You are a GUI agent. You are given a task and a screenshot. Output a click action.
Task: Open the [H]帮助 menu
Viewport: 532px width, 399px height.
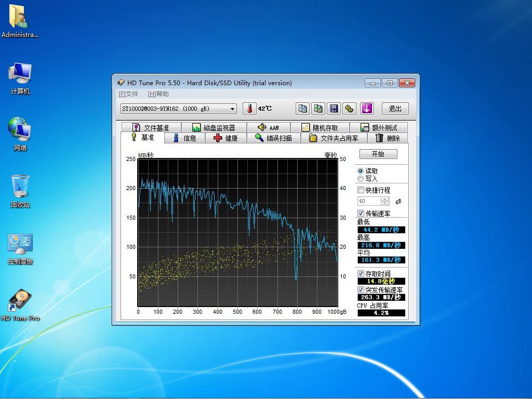(158, 94)
